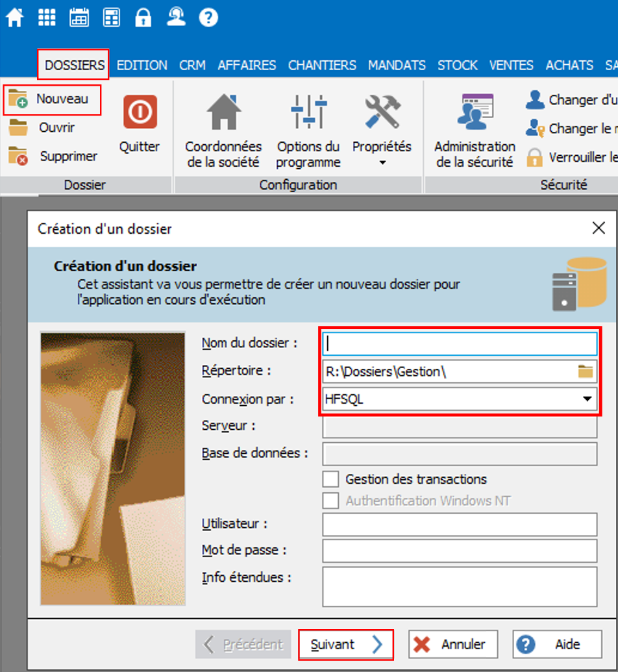Focus the Nom du dossier field

tap(460, 343)
